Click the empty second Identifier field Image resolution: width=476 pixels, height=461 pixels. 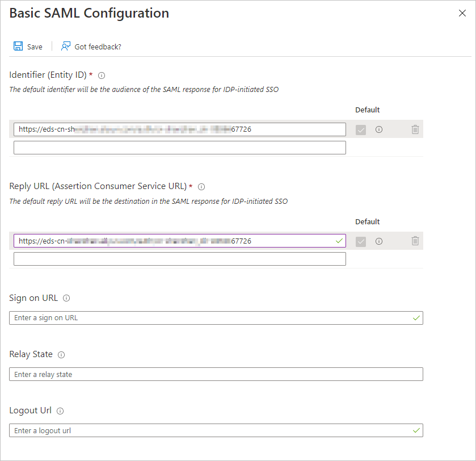click(179, 148)
